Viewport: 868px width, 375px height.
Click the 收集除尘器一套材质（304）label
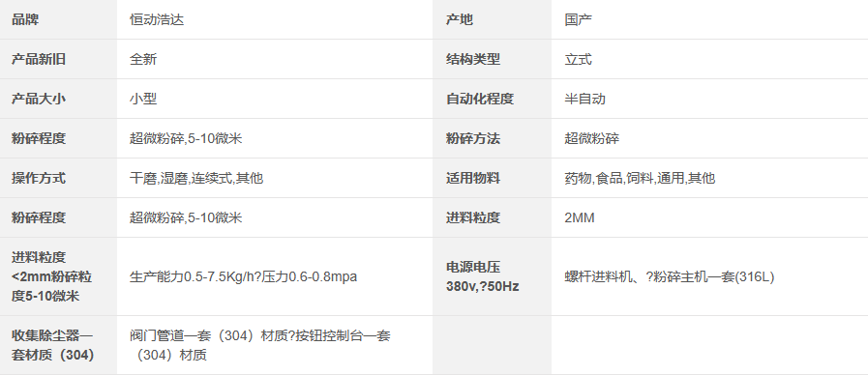coord(52,345)
